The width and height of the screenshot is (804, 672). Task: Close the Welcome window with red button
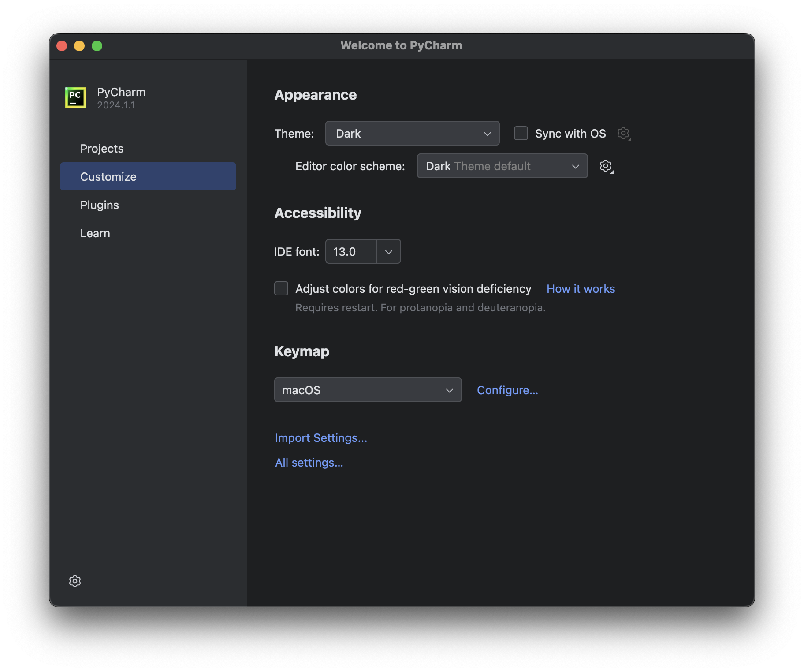click(62, 46)
